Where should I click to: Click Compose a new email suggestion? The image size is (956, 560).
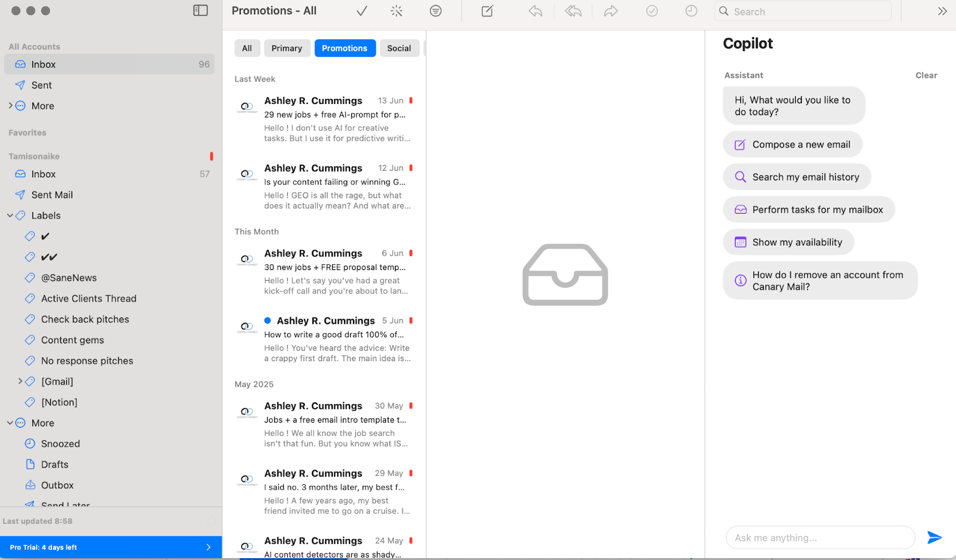point(792,144)
